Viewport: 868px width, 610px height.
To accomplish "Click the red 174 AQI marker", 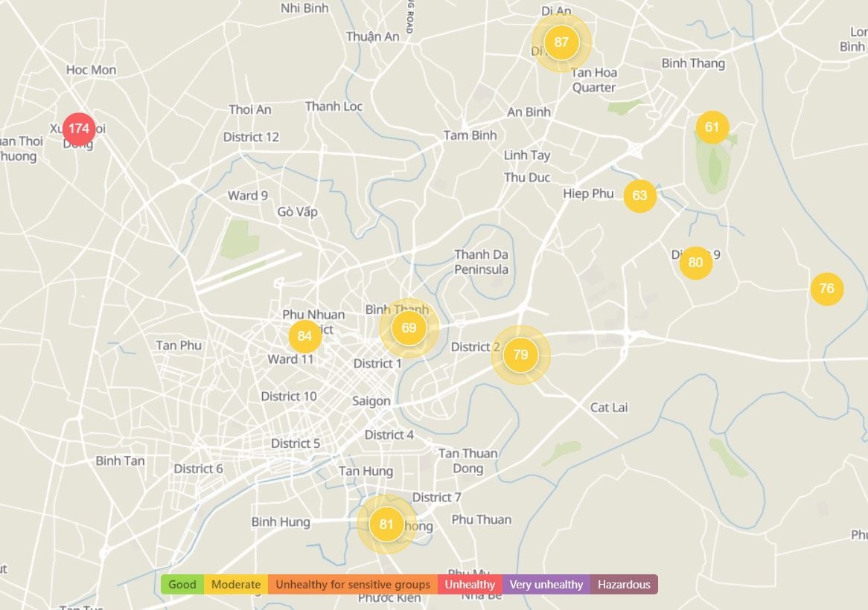I will point(79,129).
